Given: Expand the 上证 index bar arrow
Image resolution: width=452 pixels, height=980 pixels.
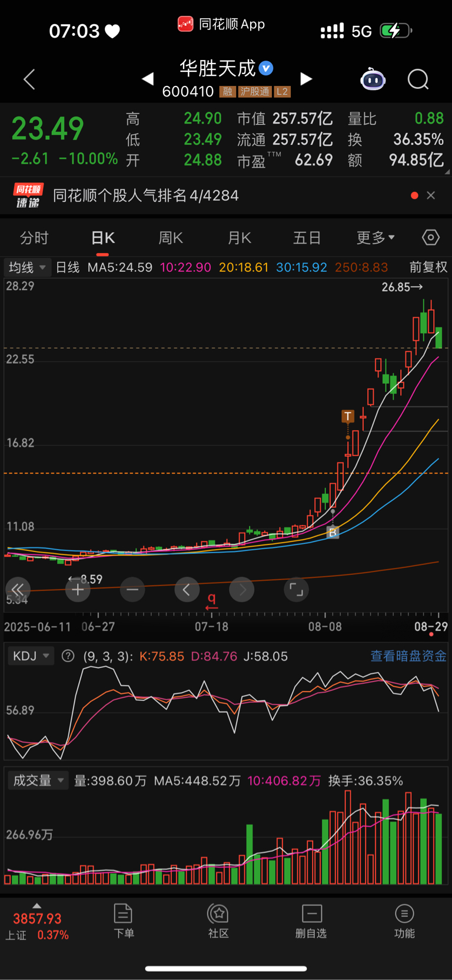Looking at the screenshot, I should [x=36, y=905].
